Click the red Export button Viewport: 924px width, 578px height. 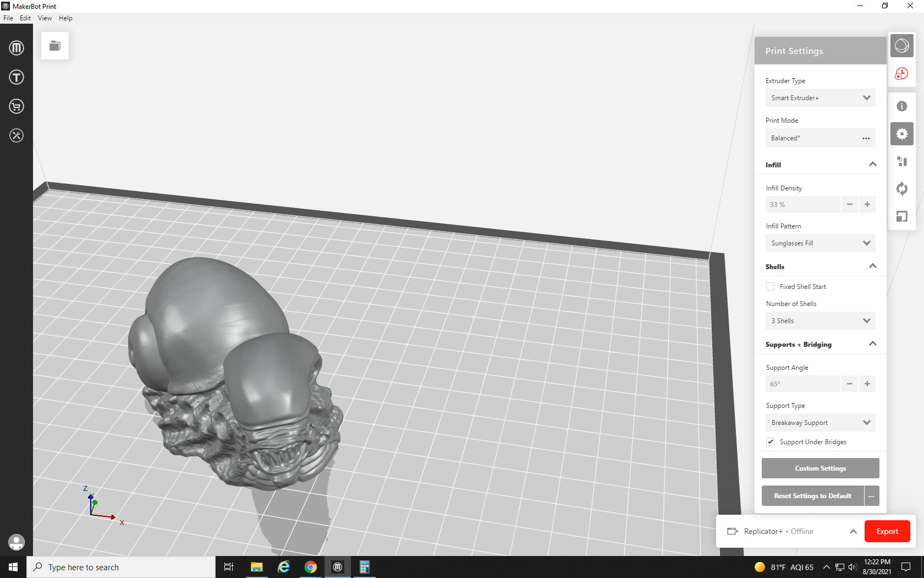(887, 531)
